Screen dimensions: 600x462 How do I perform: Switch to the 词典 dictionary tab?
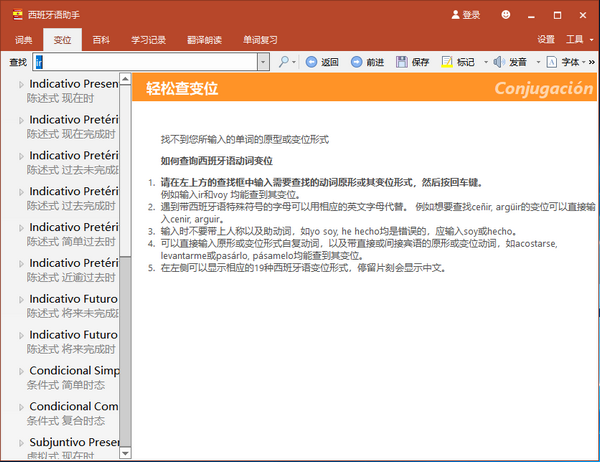23,40
